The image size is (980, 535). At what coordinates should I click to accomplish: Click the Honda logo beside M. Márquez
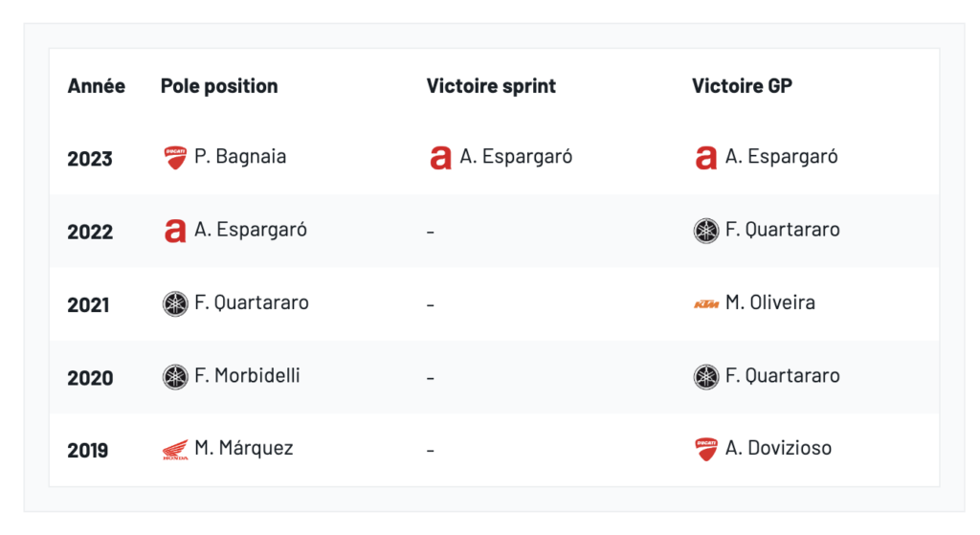pyautogui.click(x=175, y=449)
